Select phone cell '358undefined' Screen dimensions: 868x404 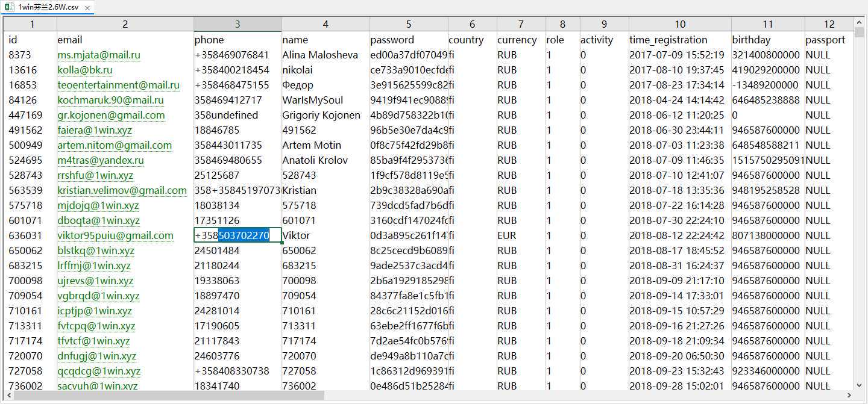click(x=237, y=115)
